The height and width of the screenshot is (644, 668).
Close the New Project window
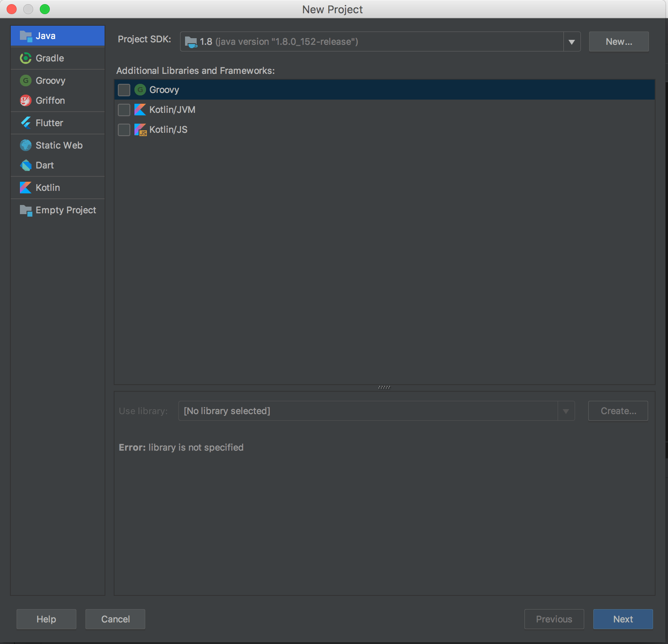tap(12, 9)
